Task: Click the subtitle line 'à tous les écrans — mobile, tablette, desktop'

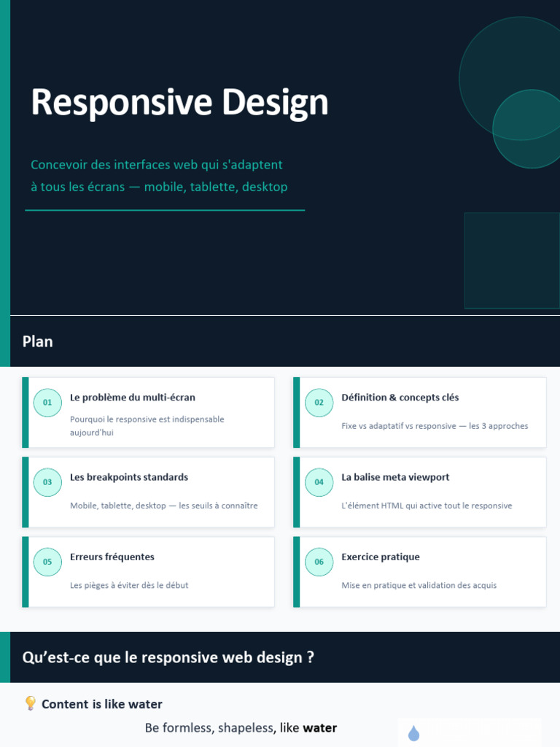Action: [x=159, y=187]
